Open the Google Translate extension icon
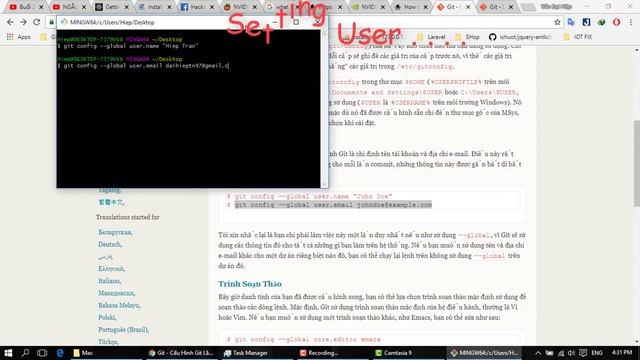This screenshot has height=360, width=640. click(x=571, y=22)
